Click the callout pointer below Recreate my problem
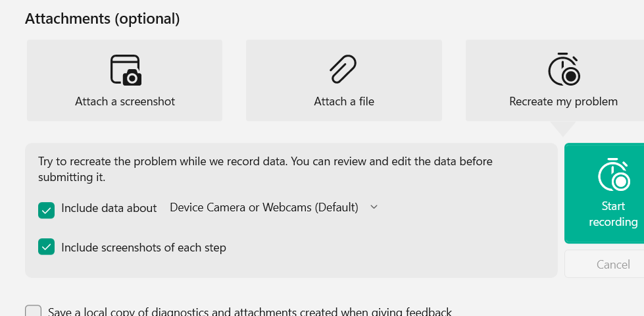 point(564,128)
